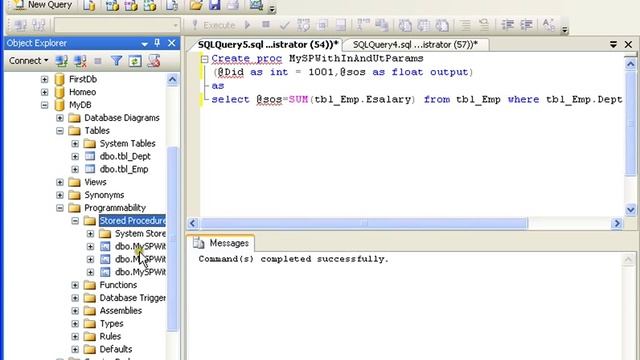Close the Object Explorer panel
This screenshot has height=360, width=640.
[x=172, y=43]
